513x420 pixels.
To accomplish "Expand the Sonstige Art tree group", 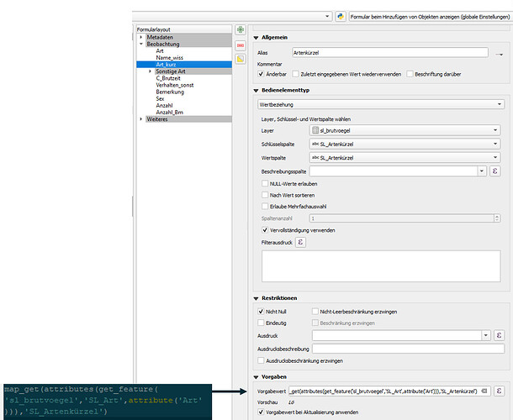I will pos(151,71).
